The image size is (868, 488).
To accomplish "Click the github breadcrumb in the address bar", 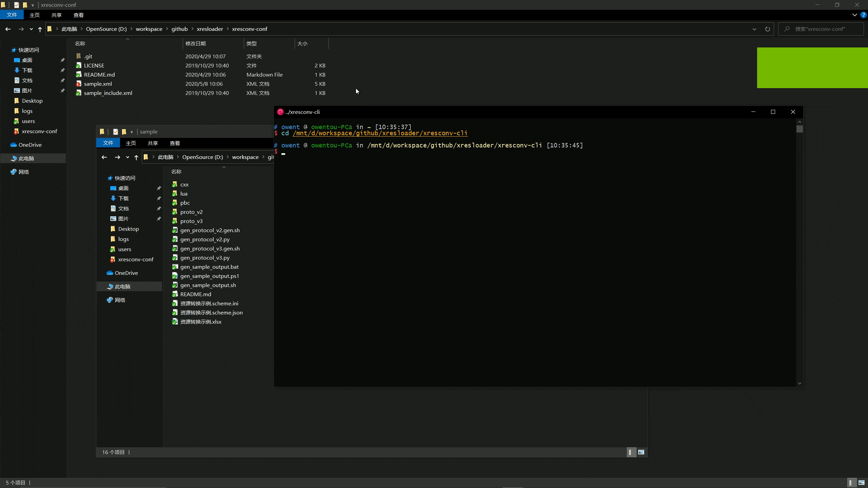I will click(179, 29).
